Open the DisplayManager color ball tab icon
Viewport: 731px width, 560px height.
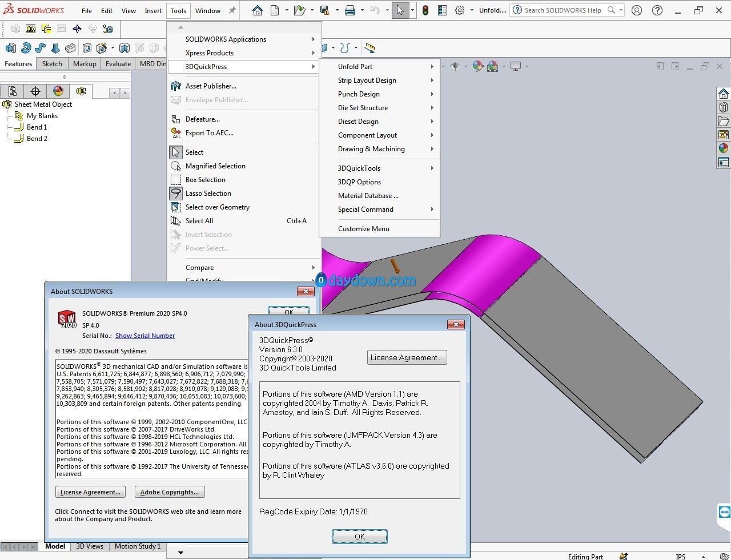click(58, 91)
